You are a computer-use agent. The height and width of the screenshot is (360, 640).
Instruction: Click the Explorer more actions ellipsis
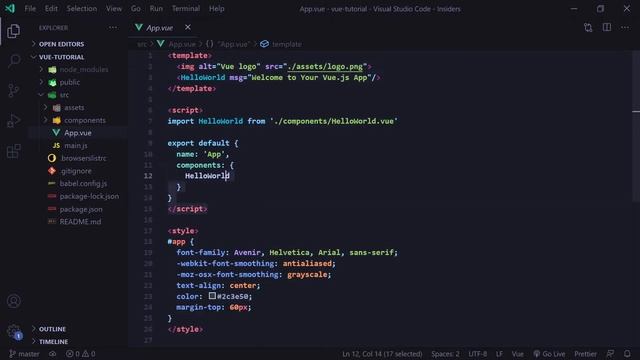pos(113,28)
